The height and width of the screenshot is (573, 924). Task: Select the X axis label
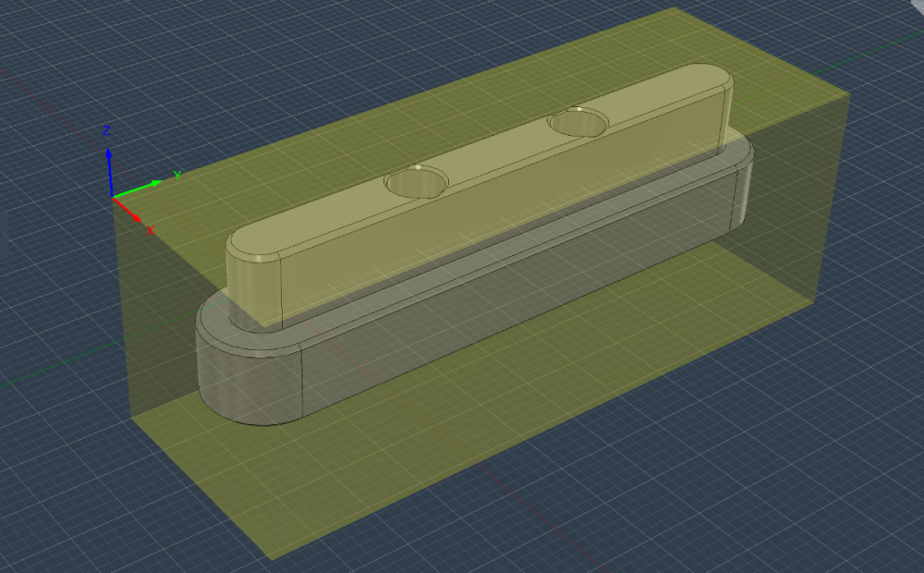pos(151,230)
